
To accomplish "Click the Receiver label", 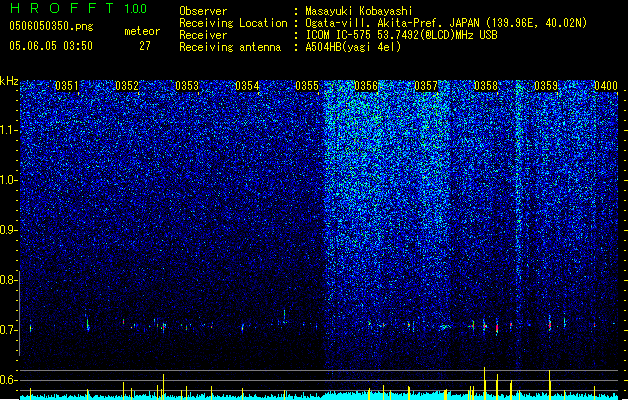I will [x=203, y=35].
